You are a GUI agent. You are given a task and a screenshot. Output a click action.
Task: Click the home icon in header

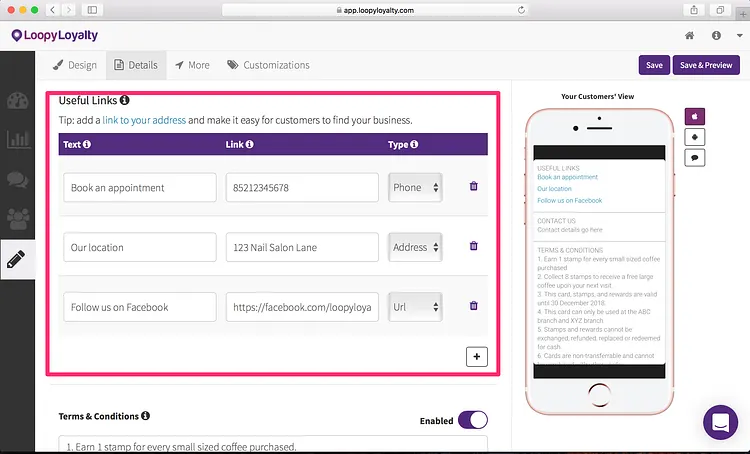[689, 35]
